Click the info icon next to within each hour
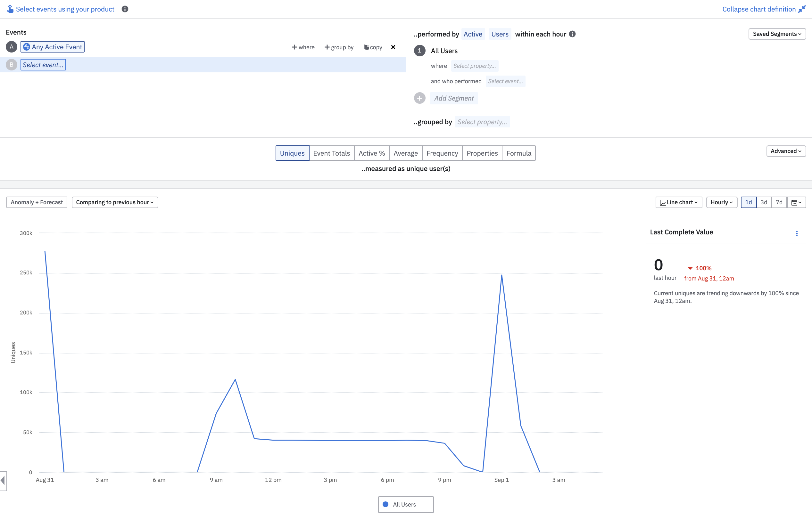 (572, 34)
